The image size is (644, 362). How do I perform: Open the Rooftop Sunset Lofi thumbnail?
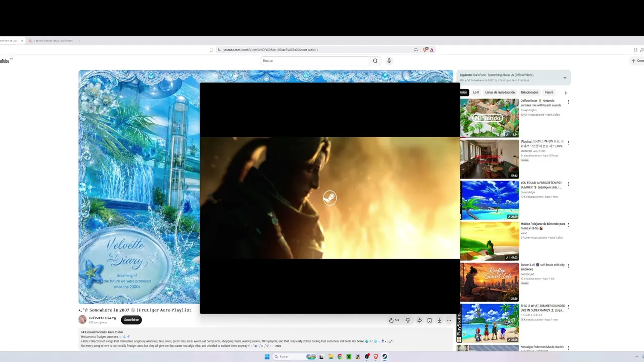coord(490,282)
